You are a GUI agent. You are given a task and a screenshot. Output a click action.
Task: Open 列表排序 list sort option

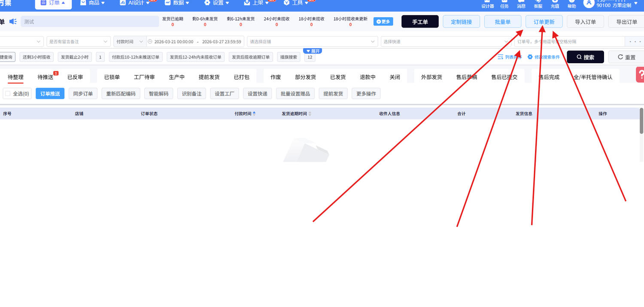tap(510, 57)
